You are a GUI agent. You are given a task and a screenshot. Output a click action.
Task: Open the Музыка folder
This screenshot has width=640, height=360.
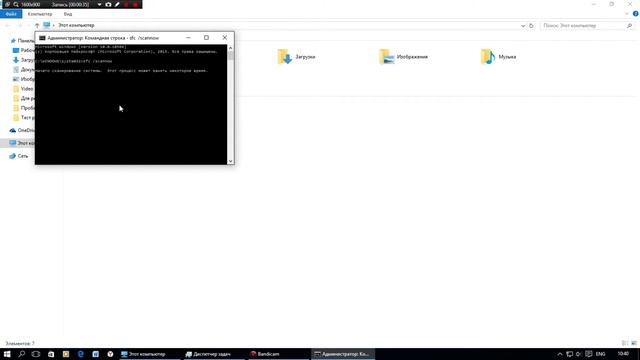pyautogui.click(x=498, y=57)
